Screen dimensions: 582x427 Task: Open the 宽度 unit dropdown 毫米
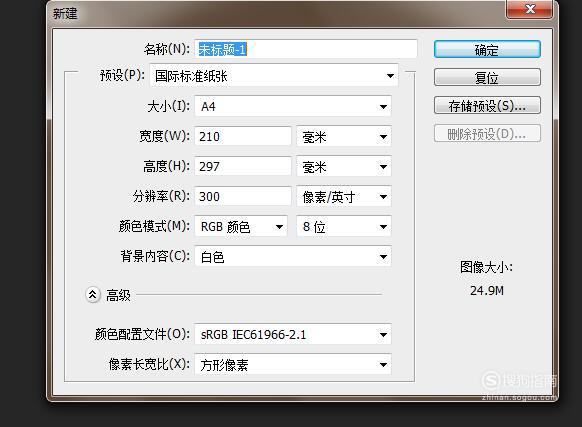(x=344, y=137)
